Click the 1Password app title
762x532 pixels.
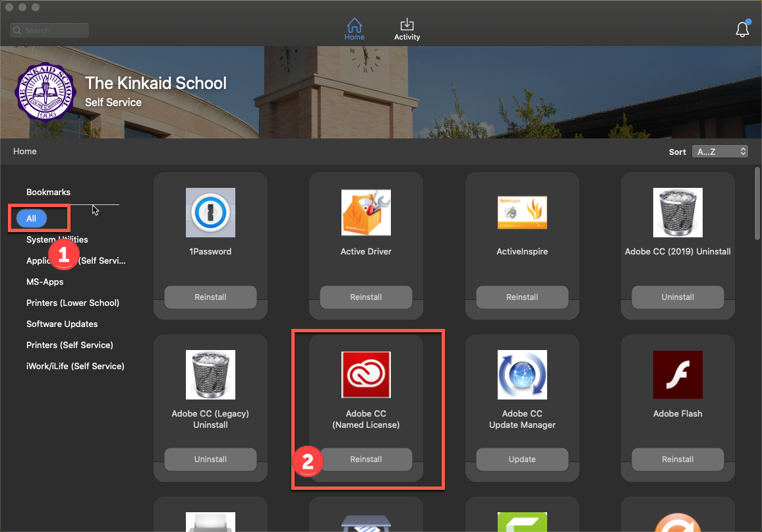pos(210,251)
